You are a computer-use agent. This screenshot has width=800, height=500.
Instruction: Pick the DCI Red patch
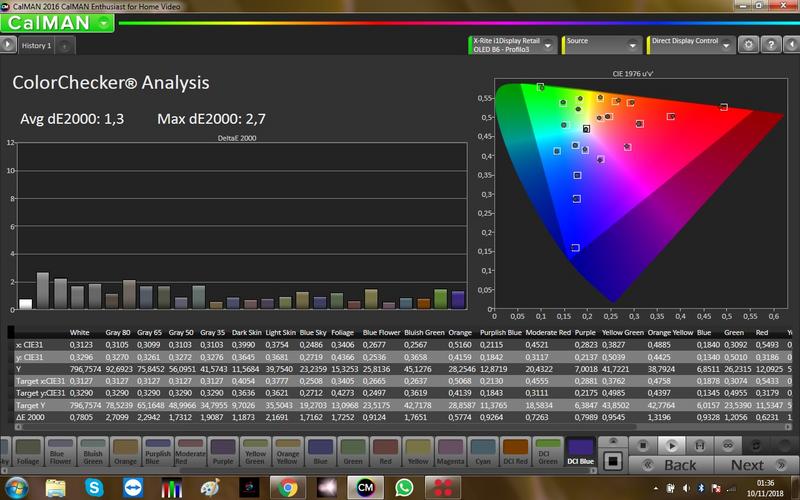pos(515,452)
